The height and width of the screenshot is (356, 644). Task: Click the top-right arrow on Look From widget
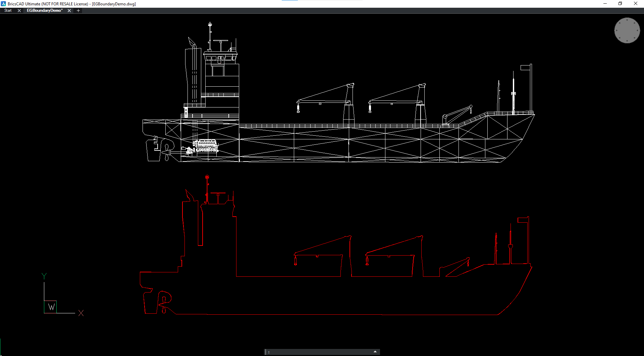[x=634, y=23]
